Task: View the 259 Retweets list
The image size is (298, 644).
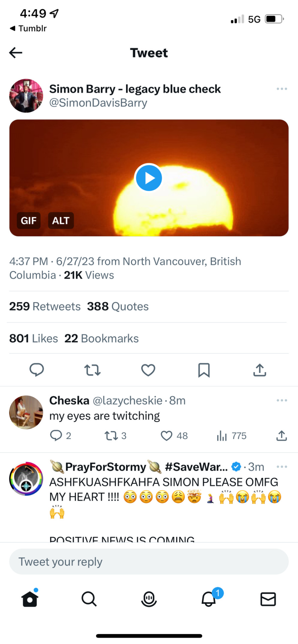Action: (45, 306)
